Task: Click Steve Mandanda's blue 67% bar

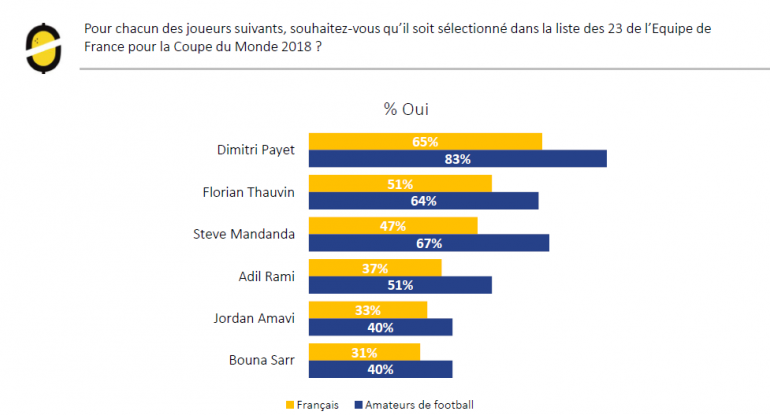Action: (x=428, y=243)
